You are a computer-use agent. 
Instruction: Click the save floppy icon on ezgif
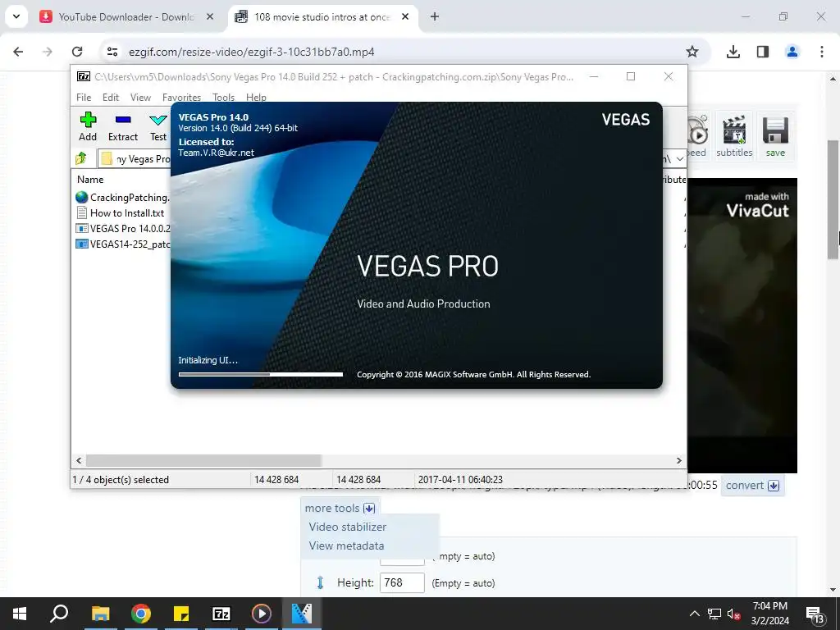(774, 135)
